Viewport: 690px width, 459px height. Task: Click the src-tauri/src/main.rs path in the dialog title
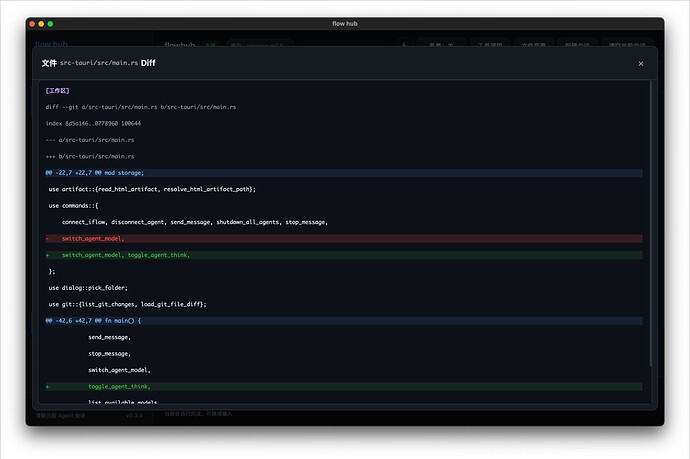98,63
